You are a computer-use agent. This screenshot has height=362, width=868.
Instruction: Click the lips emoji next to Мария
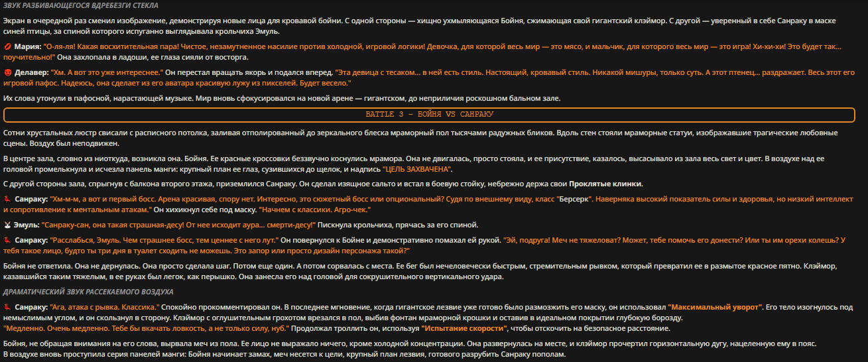click(x=7, y=47)
